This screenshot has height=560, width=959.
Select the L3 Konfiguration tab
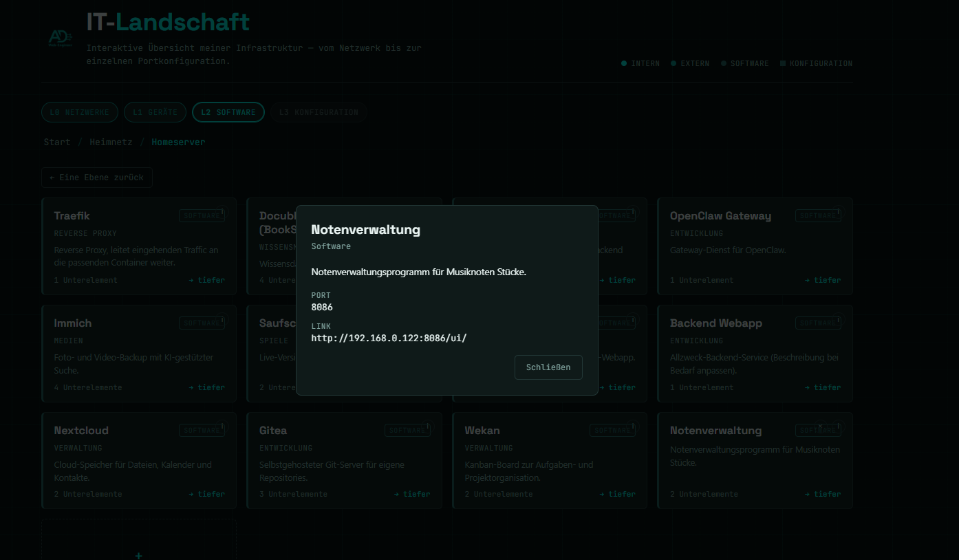click(319, 112)
